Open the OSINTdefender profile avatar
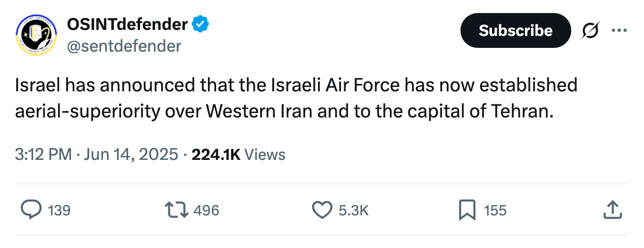Screen dimensions: 644x248 (36, 35)
